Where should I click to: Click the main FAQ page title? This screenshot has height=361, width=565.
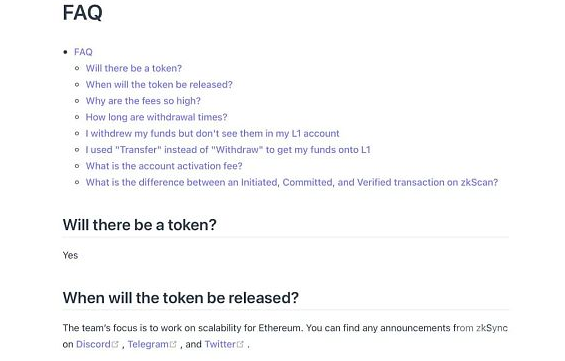[83, 13]
